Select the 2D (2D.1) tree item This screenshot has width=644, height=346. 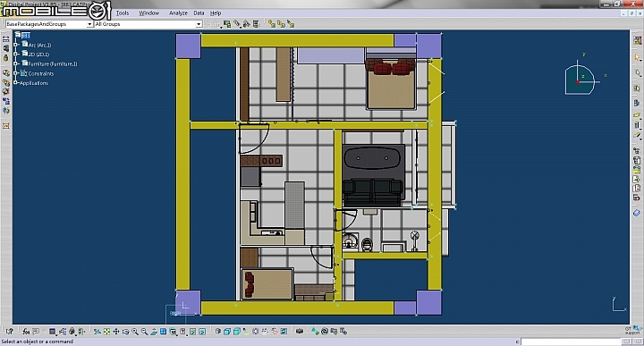tap(38, 55)
